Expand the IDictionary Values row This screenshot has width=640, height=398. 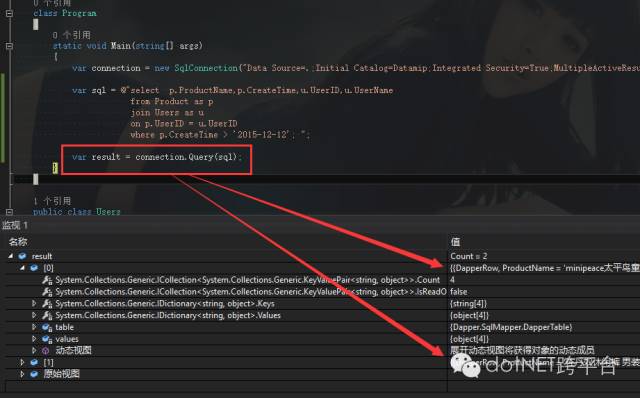(x=34, y=315)
